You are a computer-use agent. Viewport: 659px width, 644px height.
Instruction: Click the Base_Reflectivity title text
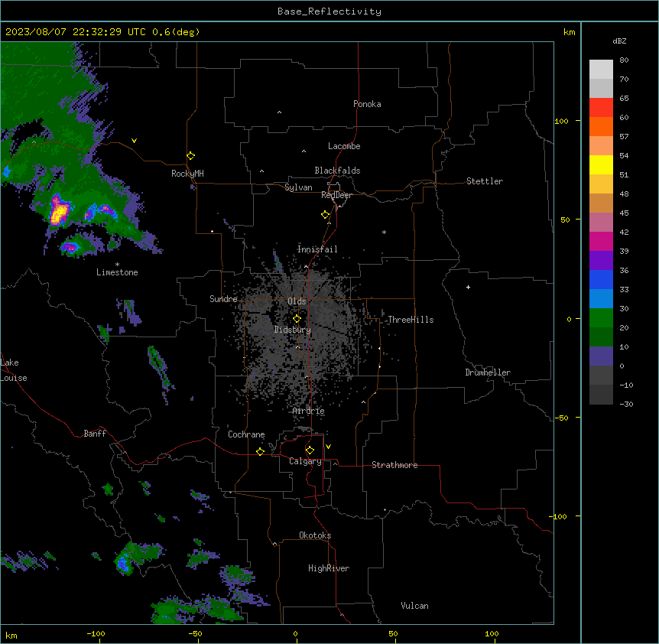click(329, 11)
